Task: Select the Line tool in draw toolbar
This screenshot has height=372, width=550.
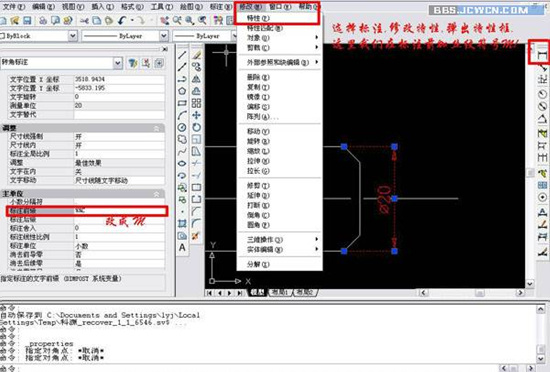Action: tap(182, 55)
